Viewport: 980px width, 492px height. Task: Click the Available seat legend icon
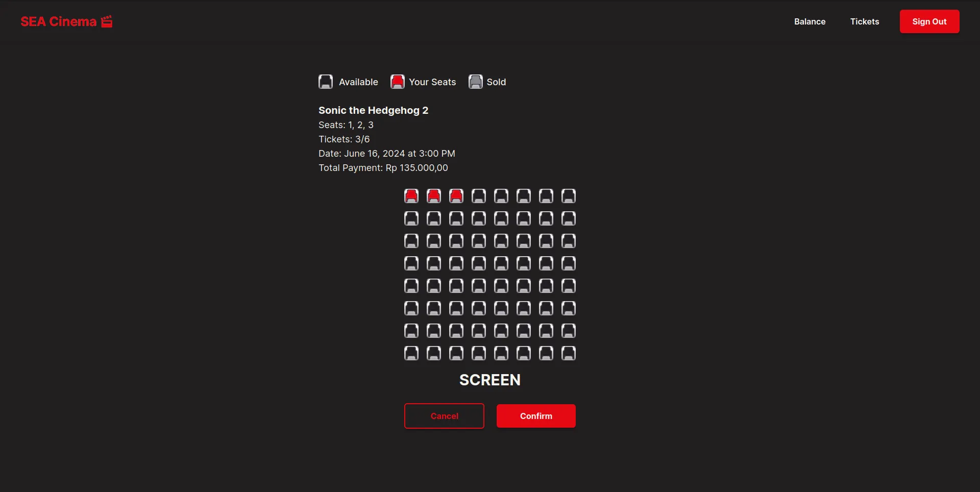pyautogui.click(x=326, y=81)
